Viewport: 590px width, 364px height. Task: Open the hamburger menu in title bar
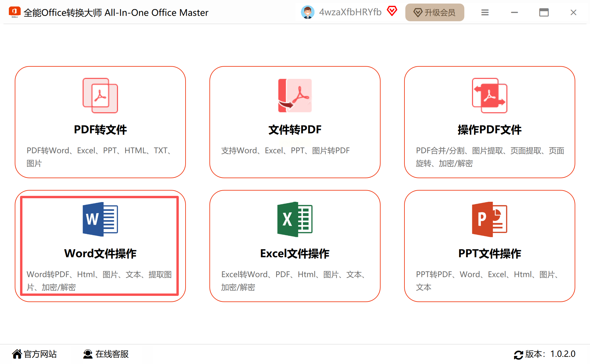click(485, 12)
